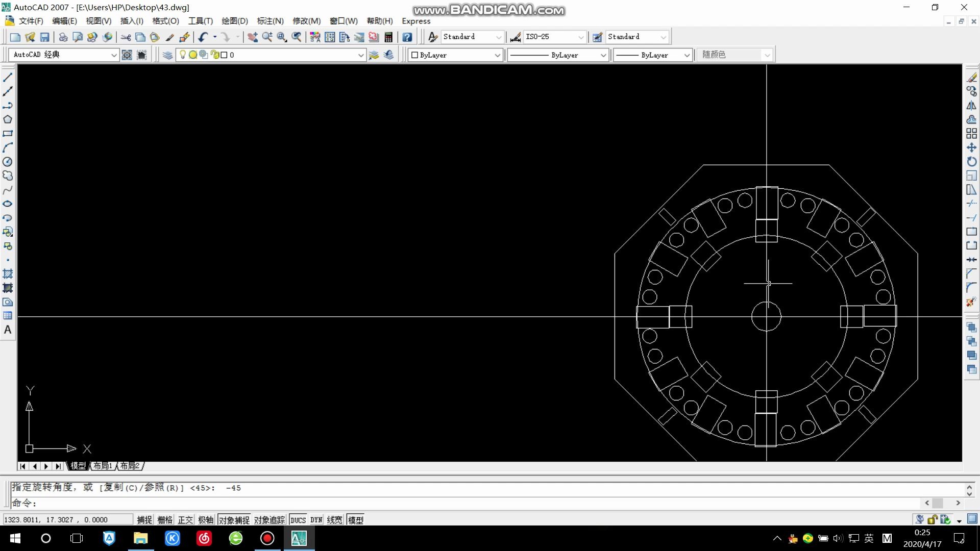This screenshot has width=980, height=551.
Task: Select the Line tool in draw toolbar
Action: [8, 78]
